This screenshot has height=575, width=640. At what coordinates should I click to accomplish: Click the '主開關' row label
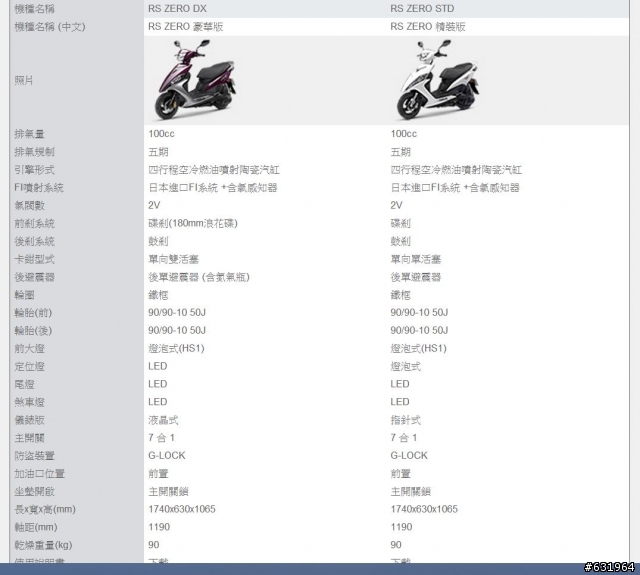point(29,438)
